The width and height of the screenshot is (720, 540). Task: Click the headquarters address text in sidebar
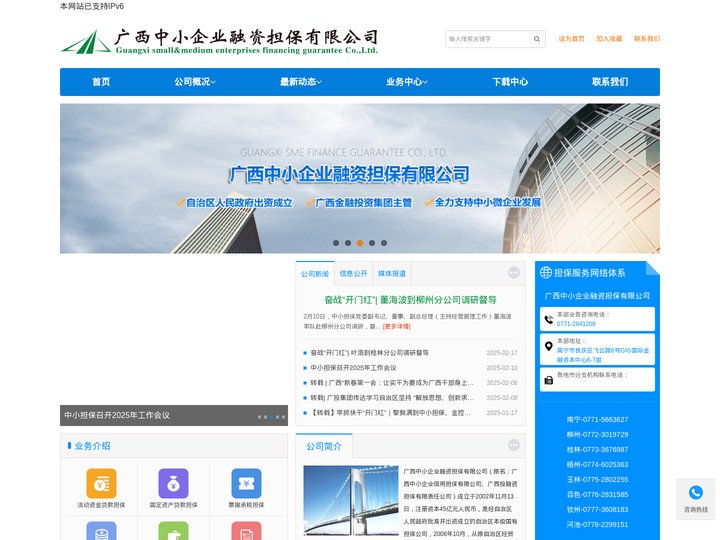(603, 355)
